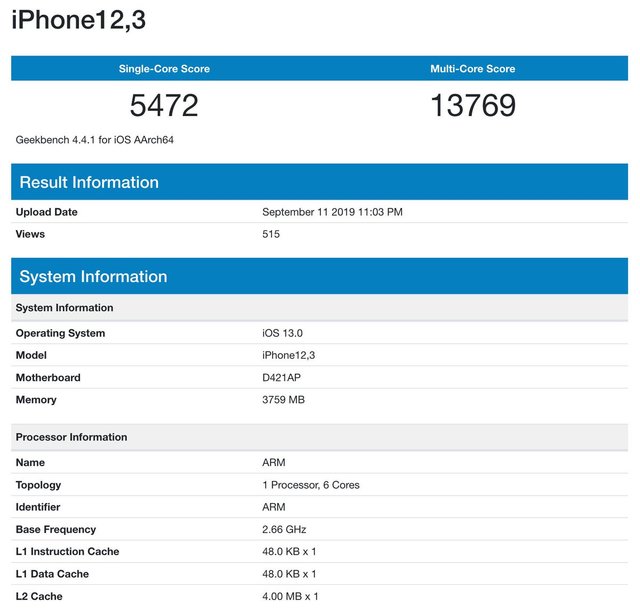Viewport: 640px width, 615px height.
Task: Select the Multi-Core Score header
Action: click(473, 69)
